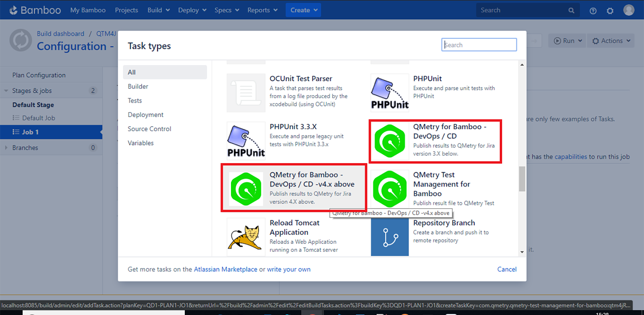Click the task list scroll down arrow
644x315 pixels.
522,252
